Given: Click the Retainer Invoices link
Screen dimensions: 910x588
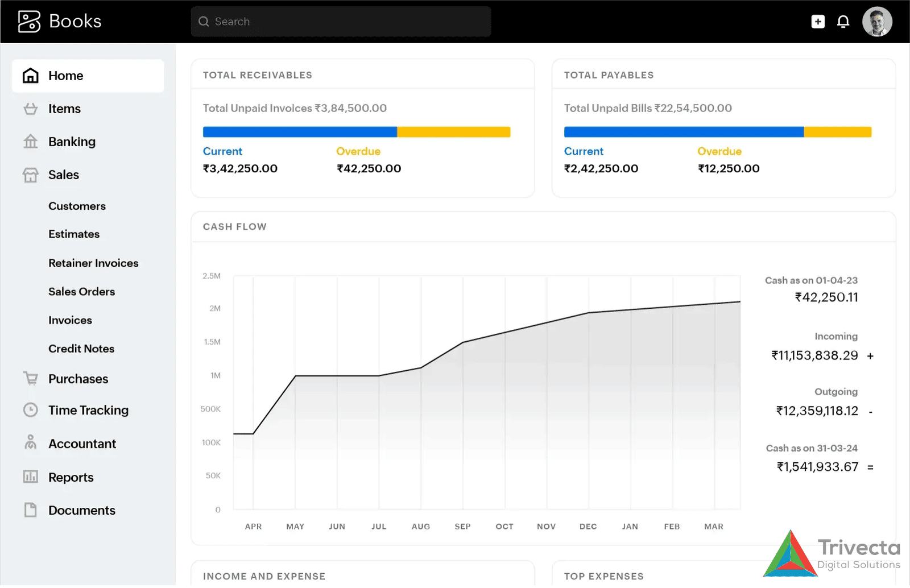Looking at the screenshot, I should 93,263.
